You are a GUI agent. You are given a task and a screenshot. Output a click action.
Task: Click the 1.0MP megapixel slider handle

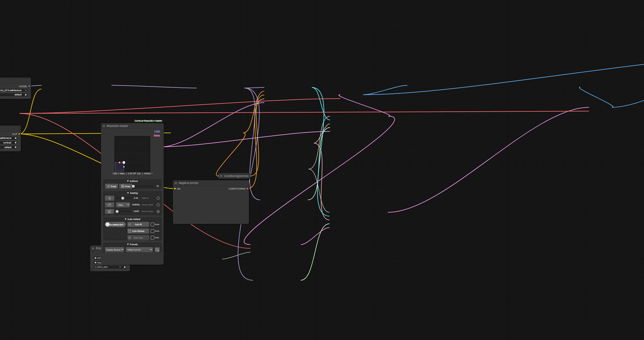coord(117,211)
